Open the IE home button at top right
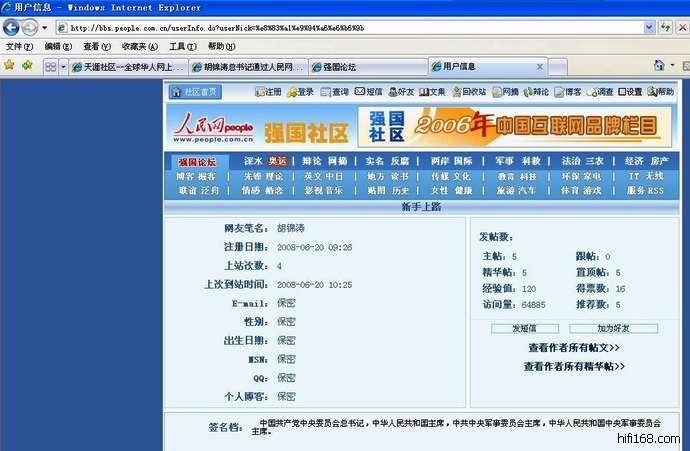Viewport: 690px width, 451px height. [x=658, y=66]
